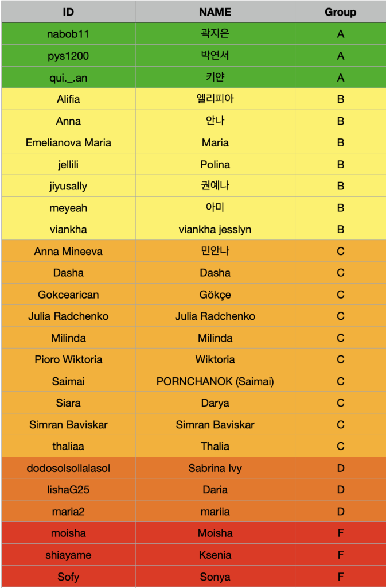Select the Pioro Wiktoria ID cell
The width and height of the screenshot is (386, 588).
(68, 359)
